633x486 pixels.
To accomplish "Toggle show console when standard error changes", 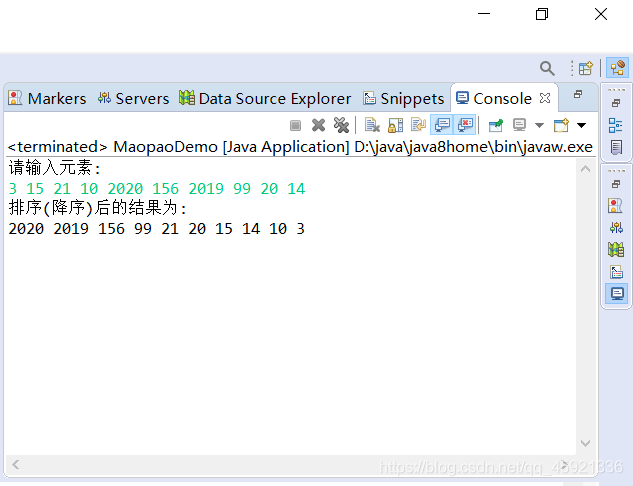I will (x=465, y=125).
